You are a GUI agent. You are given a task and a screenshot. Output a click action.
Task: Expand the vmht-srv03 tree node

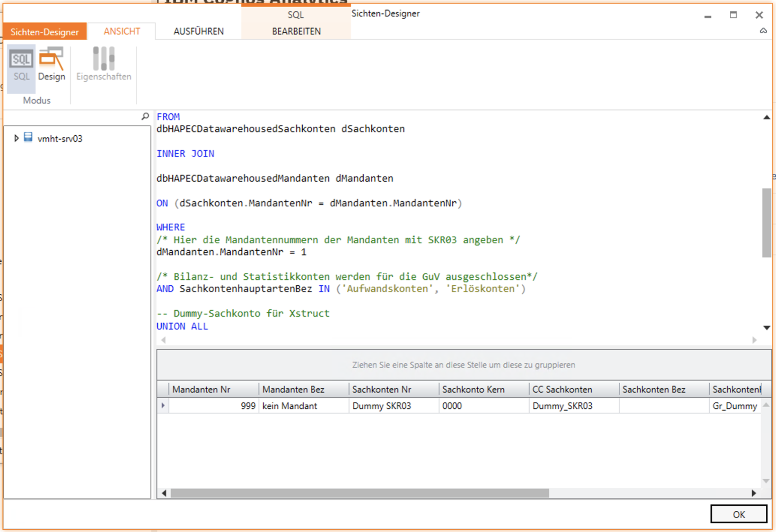(x=16, y=138)
